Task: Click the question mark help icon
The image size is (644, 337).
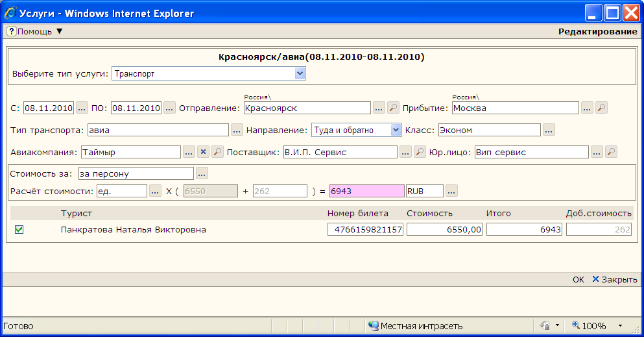Action: [x=12, y=31]
